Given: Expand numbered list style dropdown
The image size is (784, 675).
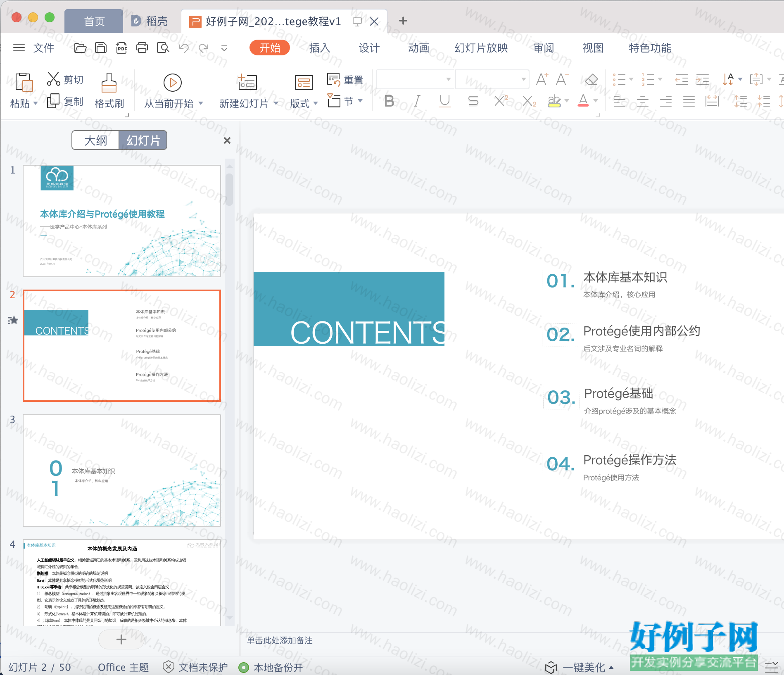Looking at the screenshot, I should click(660, 79).
